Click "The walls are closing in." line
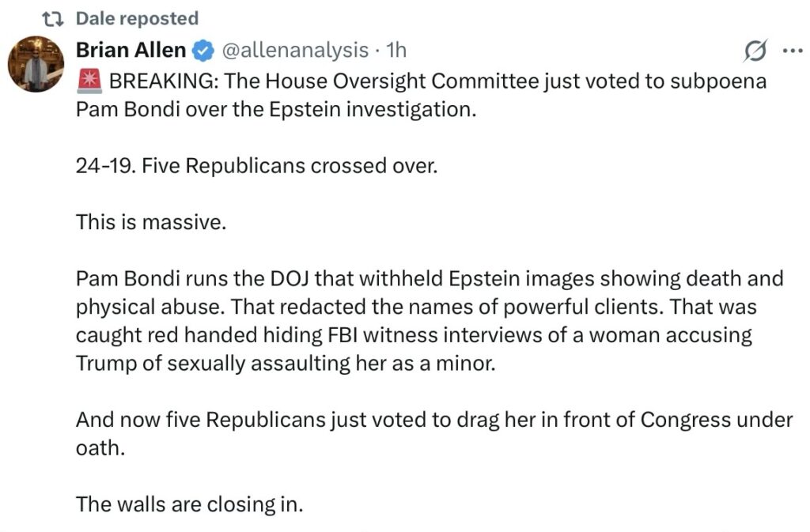Screen dimensions: 810x532 coord(190,504)
